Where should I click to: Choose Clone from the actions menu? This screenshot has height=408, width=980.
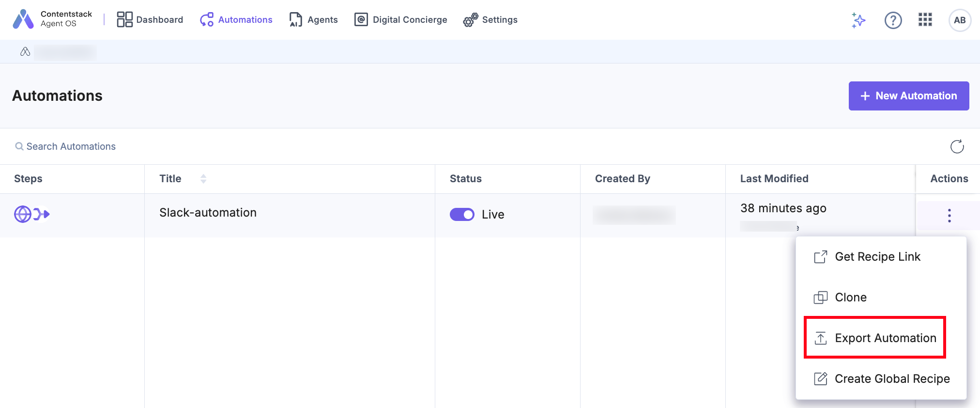[850, 297]
